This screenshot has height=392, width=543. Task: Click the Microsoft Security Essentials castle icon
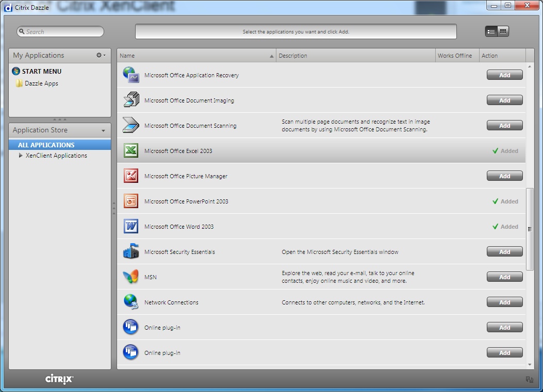[x=131, y=251]
